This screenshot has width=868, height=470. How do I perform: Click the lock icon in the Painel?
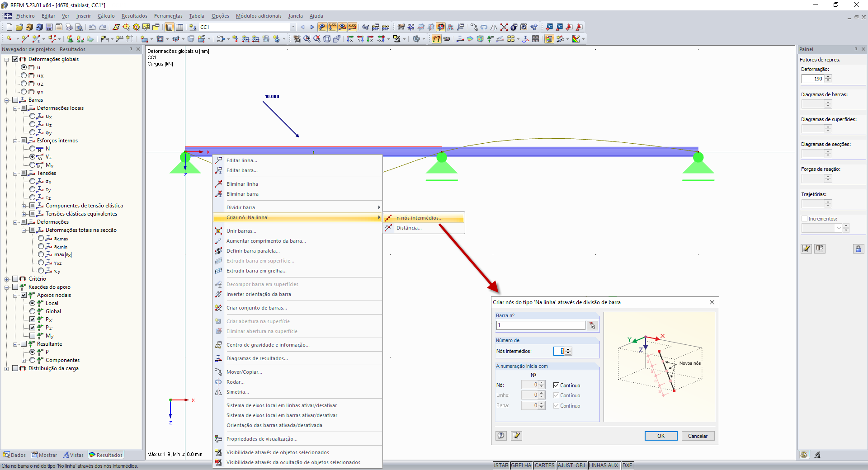pos(859,249)
